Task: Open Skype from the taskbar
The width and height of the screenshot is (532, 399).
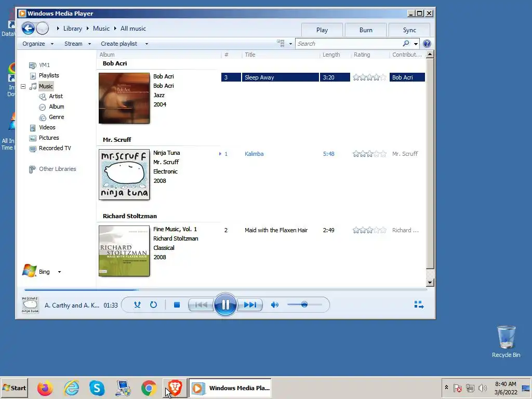Action: pyautogui.click(x=97, y=388)
